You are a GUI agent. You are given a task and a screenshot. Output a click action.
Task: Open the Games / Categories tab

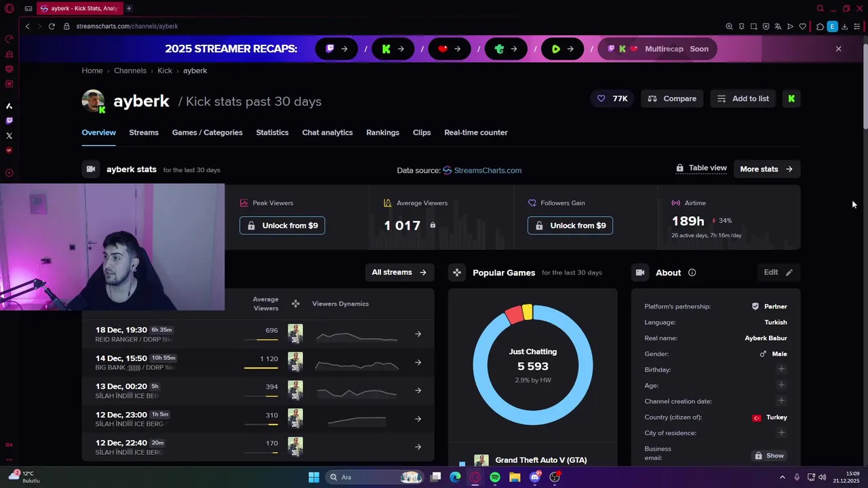pyautogui.click(x=208, y=132)
